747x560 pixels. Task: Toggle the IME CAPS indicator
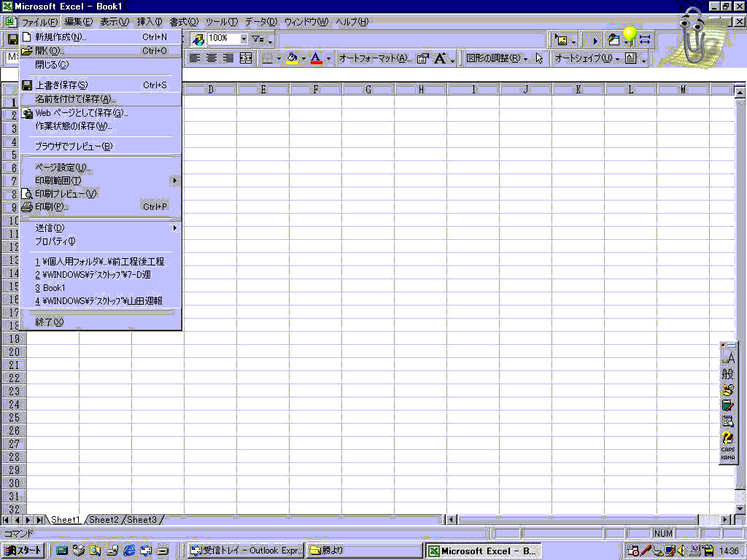click(728, 449)
